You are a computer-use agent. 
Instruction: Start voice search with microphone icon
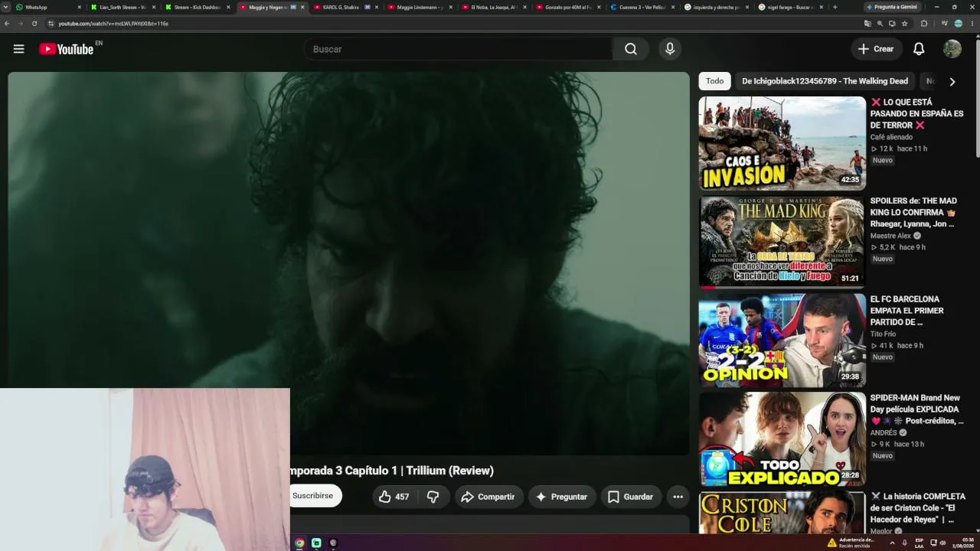670,49
